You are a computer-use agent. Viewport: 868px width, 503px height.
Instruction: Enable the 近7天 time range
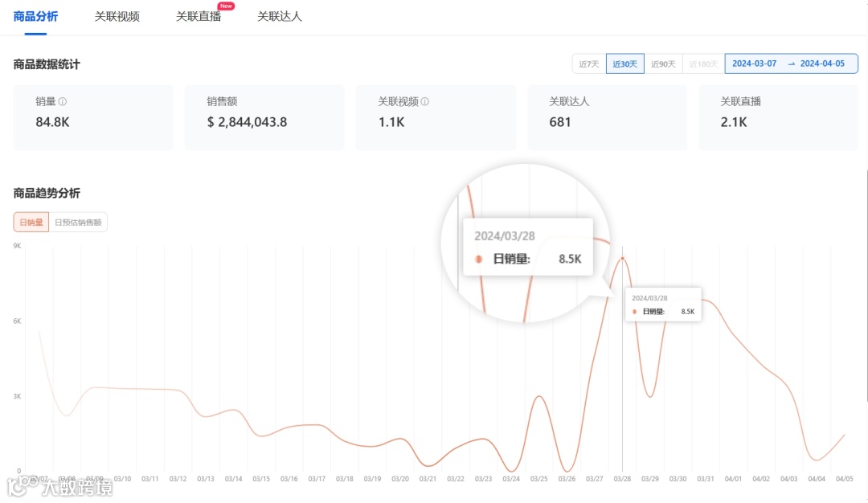[588, 63]
